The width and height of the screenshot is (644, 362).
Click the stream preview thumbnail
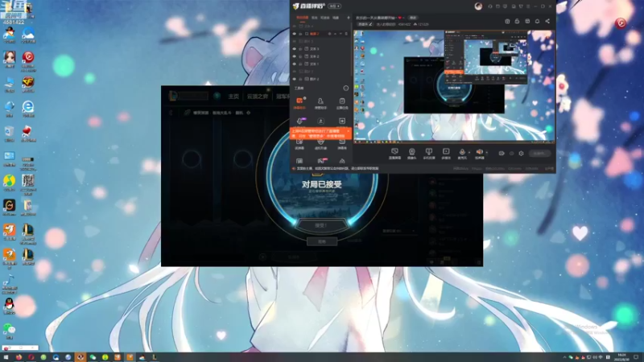click(x=454, y=86)
